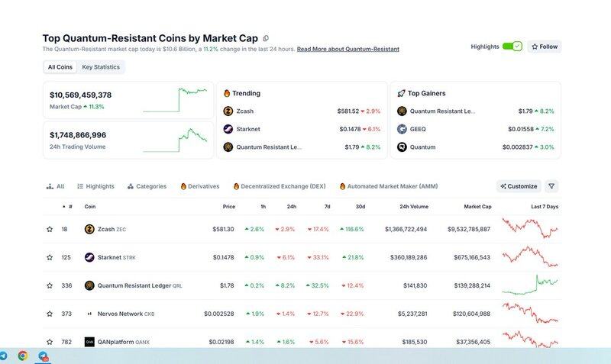Sort by Market Cap column header
This screenshot has height=364, width=611.
pos(477,207)
